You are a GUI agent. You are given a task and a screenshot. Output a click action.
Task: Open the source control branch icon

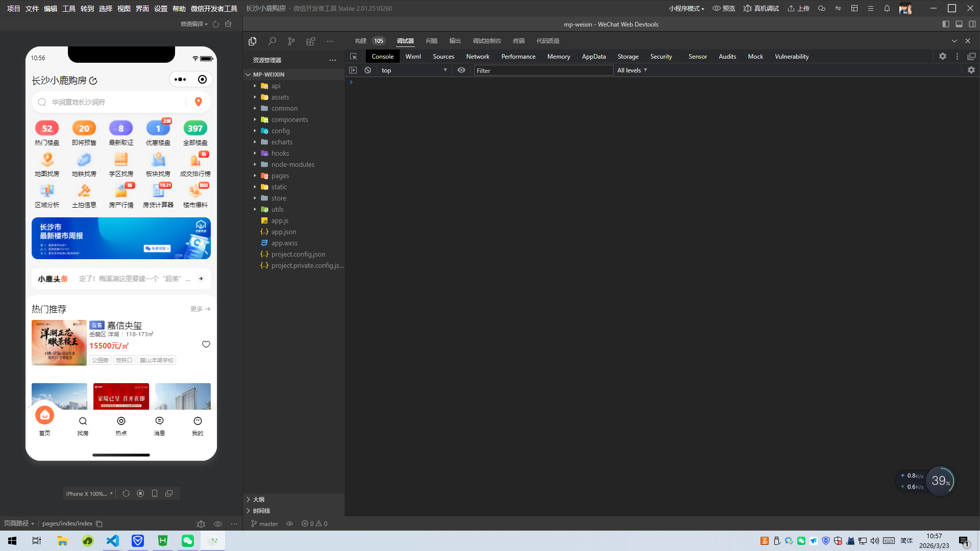coord(291,41)
